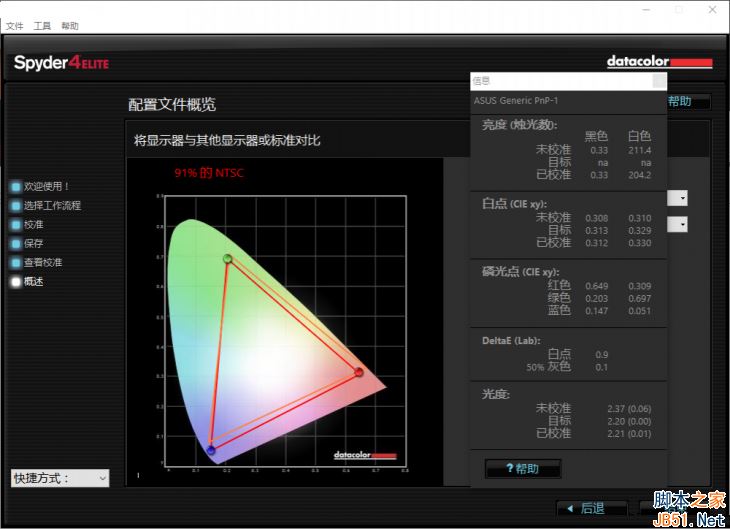Viewport: 730px width, 529px height.
Task: Expand the lower dropdown arrow behind info panel
Action: [x=678, y=225]
